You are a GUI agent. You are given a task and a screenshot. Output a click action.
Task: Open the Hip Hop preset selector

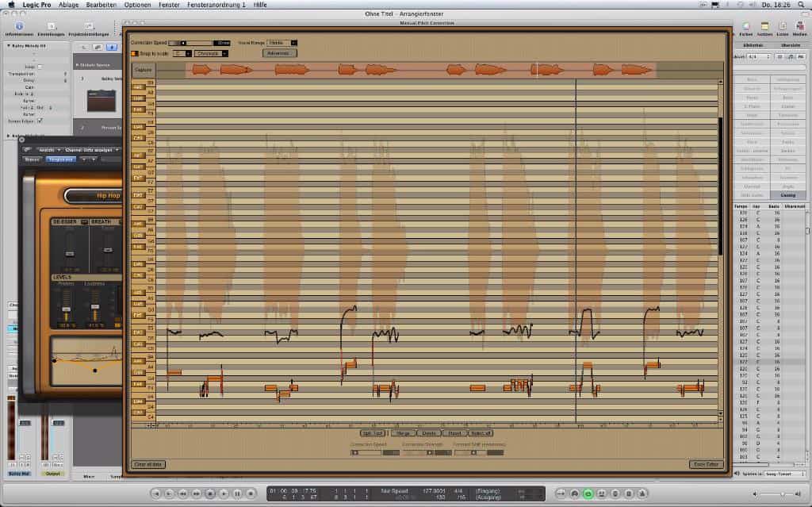[94, 195]
